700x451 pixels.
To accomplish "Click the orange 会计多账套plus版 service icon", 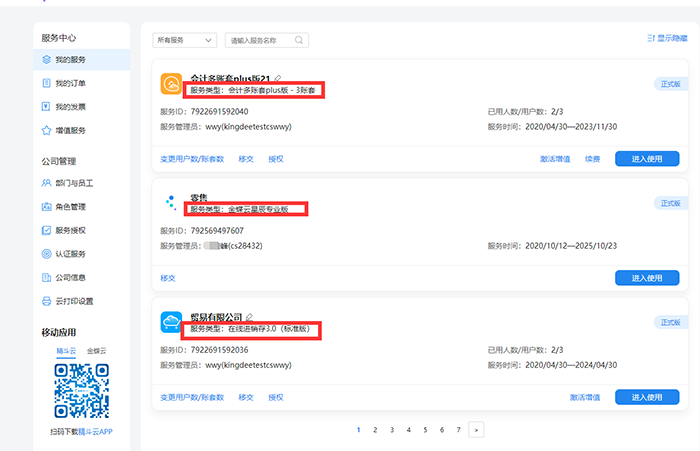I will pyautogui.click(x=171, y=84).
